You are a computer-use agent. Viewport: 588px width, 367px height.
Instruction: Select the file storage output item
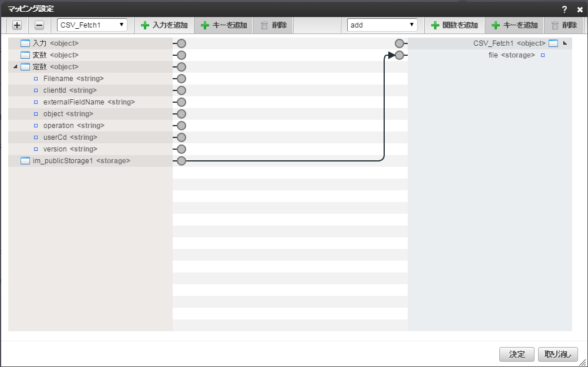tap(490, 55)
